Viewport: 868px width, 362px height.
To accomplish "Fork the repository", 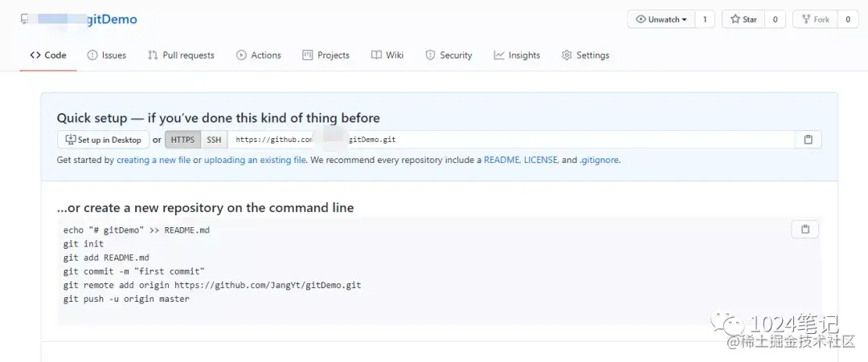I will click(x=815, y=19).
